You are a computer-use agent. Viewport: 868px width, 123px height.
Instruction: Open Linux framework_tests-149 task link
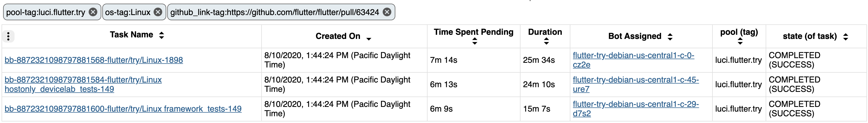click(x=123, y=109)
